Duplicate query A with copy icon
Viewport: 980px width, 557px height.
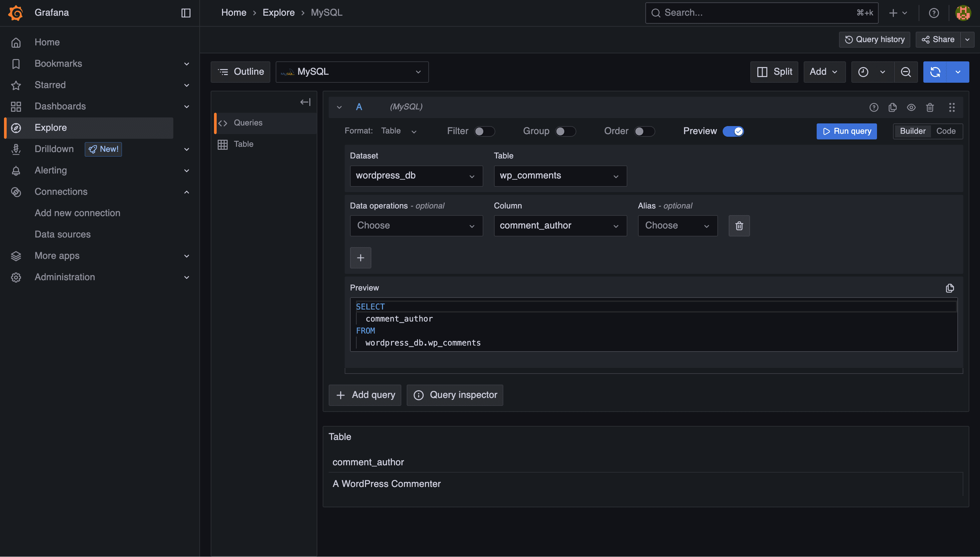(x=892, y=107)
